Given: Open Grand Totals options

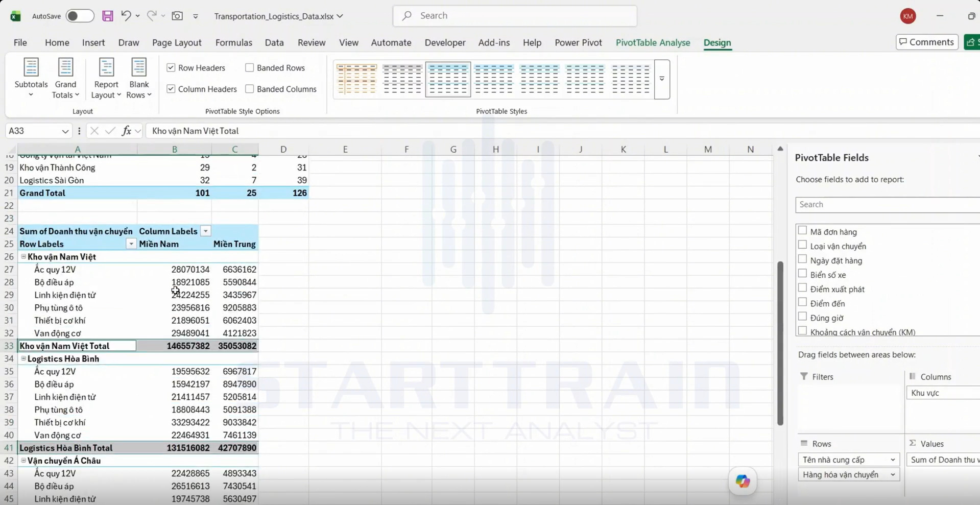Looking at the screenshot, I should (65, 78).
